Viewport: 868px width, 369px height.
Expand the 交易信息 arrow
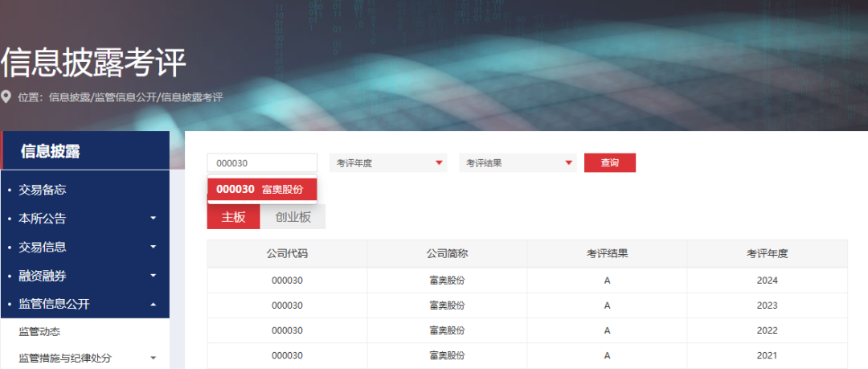[x=154, y=247]
